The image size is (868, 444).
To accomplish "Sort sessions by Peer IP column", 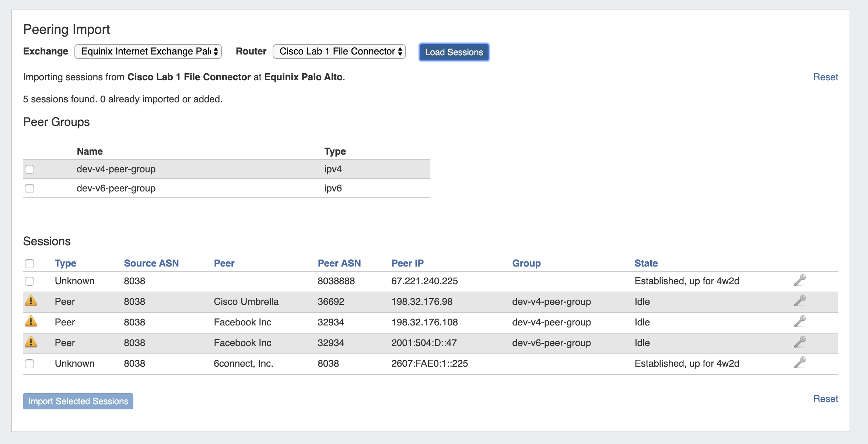I will click(x=407, y=263).
